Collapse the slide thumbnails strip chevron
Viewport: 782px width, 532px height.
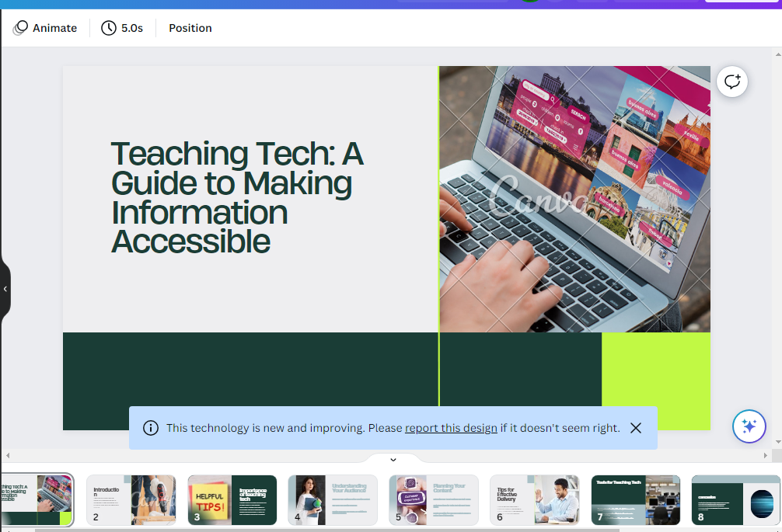pos(393,459)
